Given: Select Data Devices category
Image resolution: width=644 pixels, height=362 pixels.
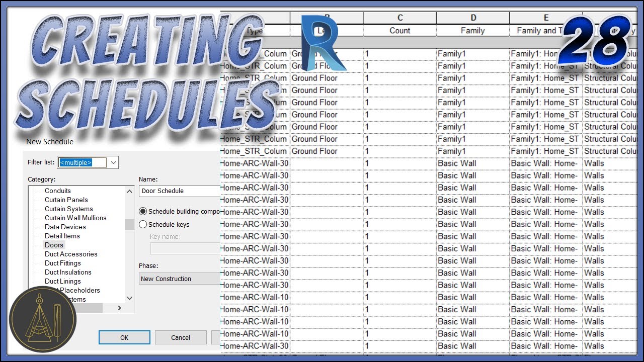Looking at the screenshot, I should click(x=65, y=227).
